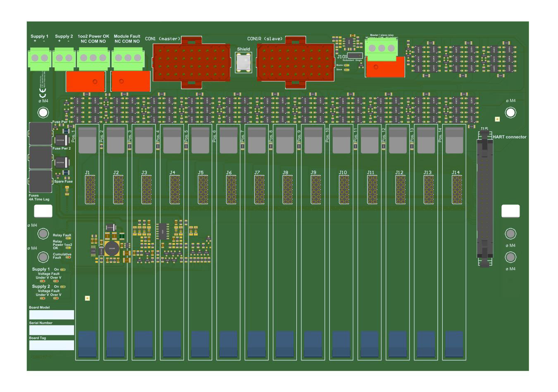The width and height of the screenshot is (558, 392).
Task: Click the J14 pin header
Action: pyautogui.click(x=456, y=189)
